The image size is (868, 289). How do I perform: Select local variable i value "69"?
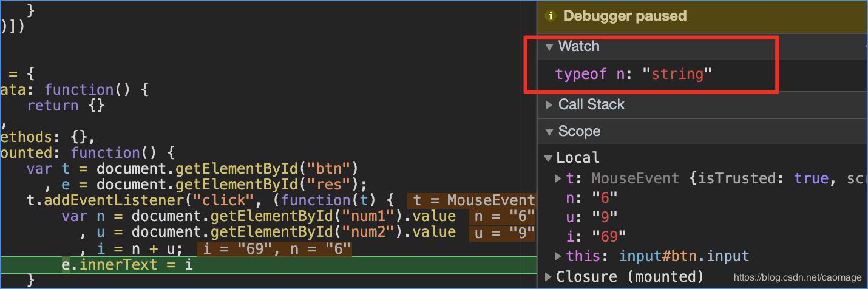tap(608, 236)
